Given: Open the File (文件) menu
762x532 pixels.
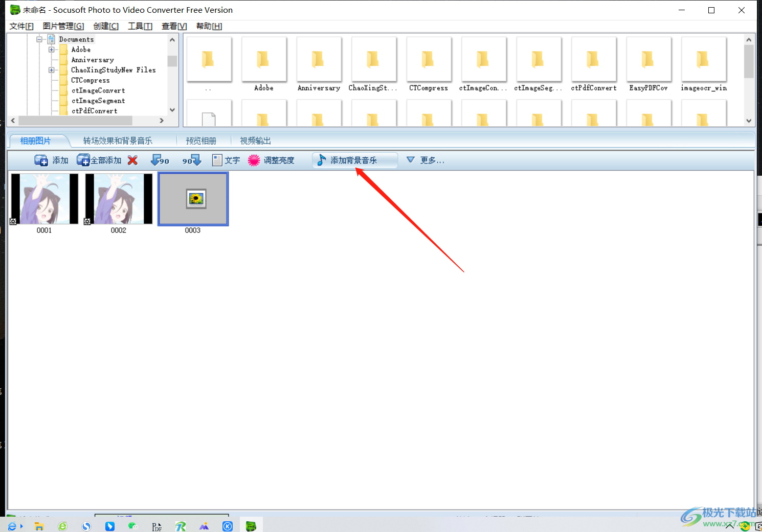Looking at the screenshot, I should coord(21,26).
